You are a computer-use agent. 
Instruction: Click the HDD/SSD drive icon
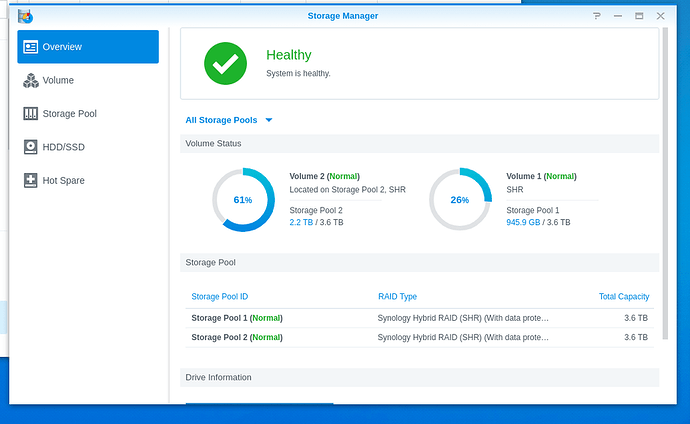tap(30, 147)
